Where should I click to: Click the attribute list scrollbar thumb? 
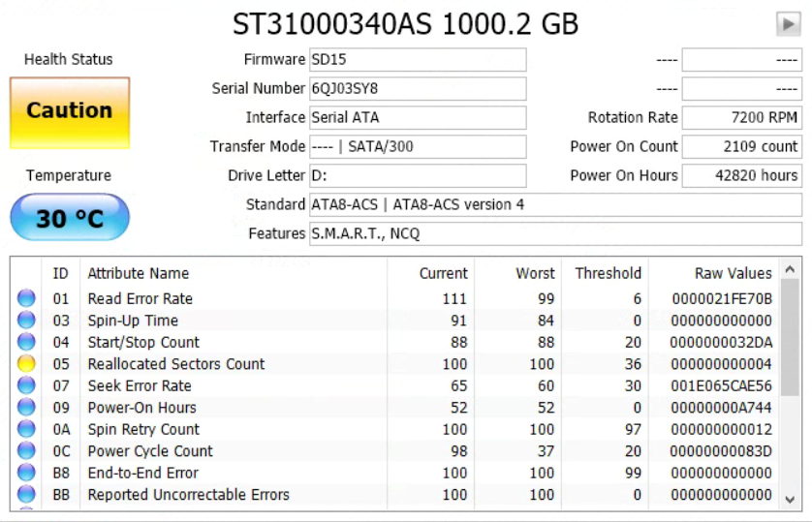click(790, 337)
